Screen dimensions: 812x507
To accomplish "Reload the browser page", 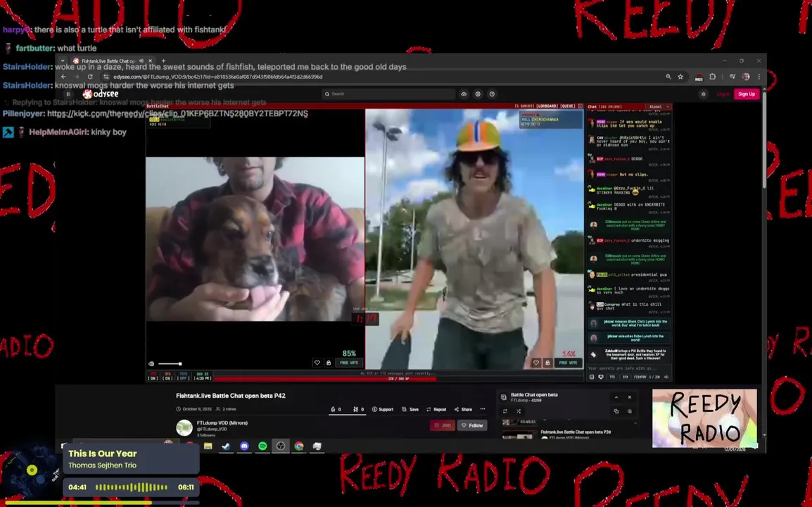I will tap(89, 77).
